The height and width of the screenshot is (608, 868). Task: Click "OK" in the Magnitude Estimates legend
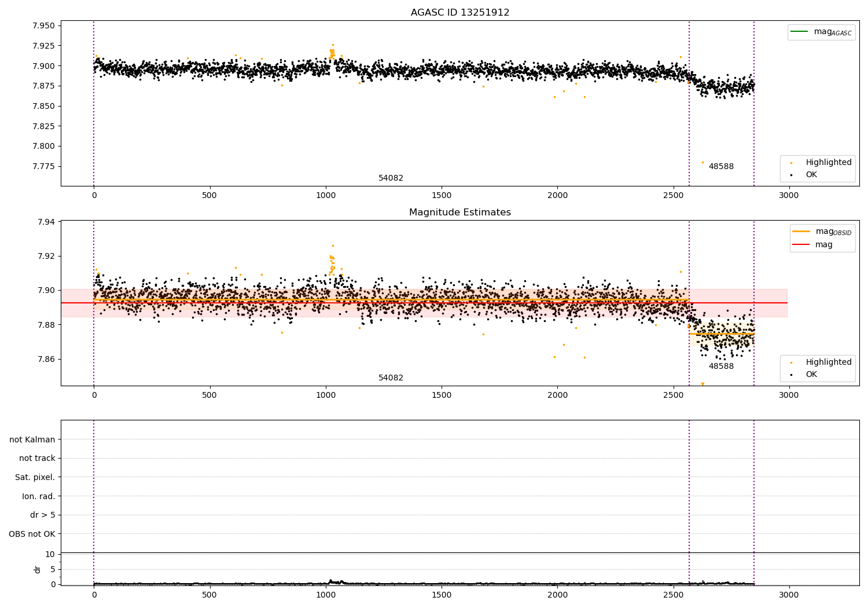(811, 375)
